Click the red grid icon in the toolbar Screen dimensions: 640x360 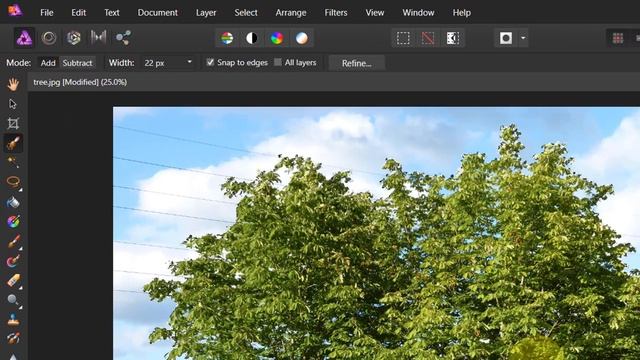coord(618,38)
